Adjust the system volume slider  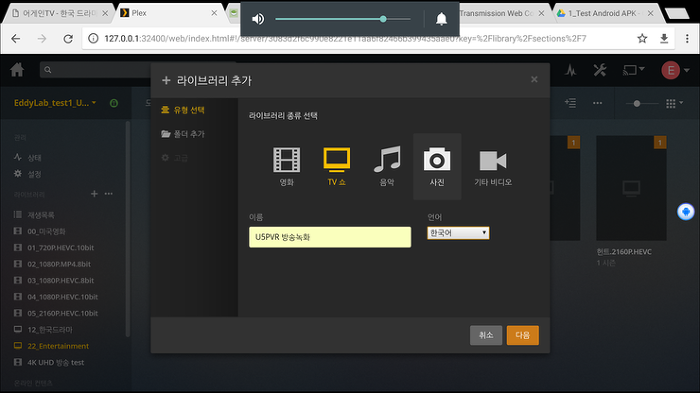click(x=342, y=19)
